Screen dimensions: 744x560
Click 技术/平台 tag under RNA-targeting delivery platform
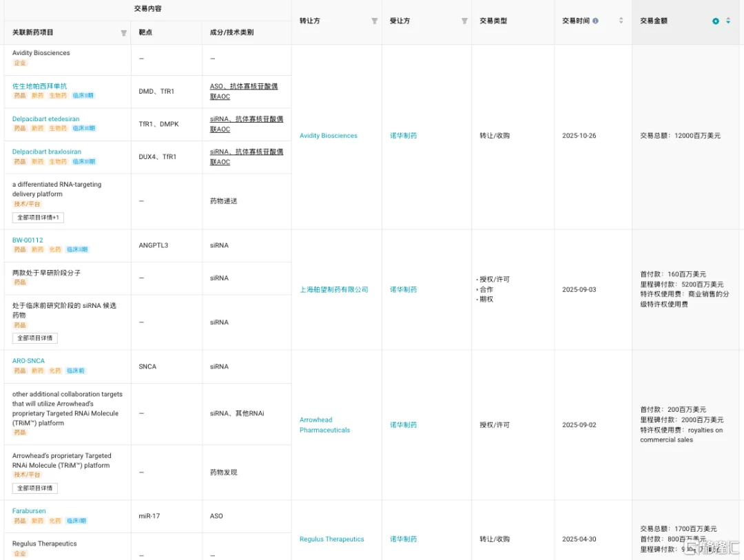coord(27,204)
